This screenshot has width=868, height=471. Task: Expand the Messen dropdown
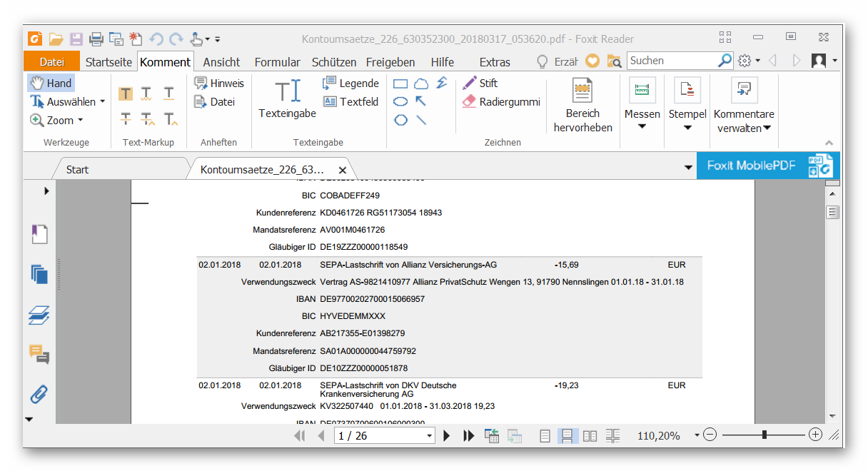[x=642, y=127]
